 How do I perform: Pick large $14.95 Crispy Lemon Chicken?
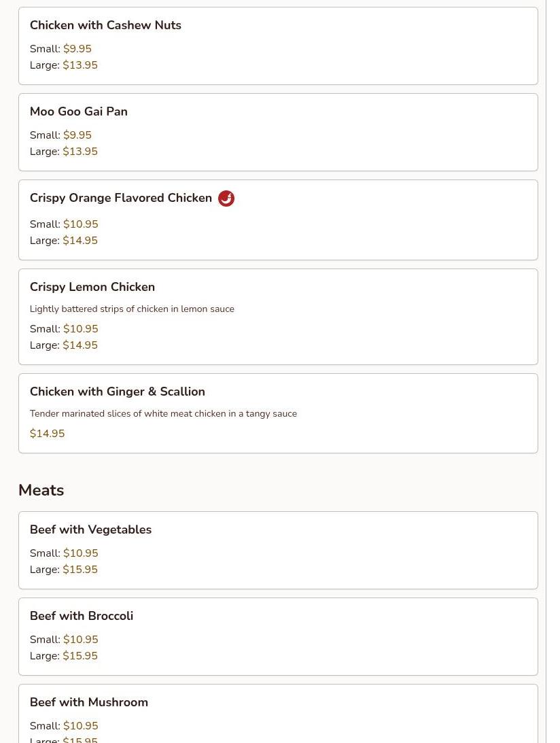[63, 345]
